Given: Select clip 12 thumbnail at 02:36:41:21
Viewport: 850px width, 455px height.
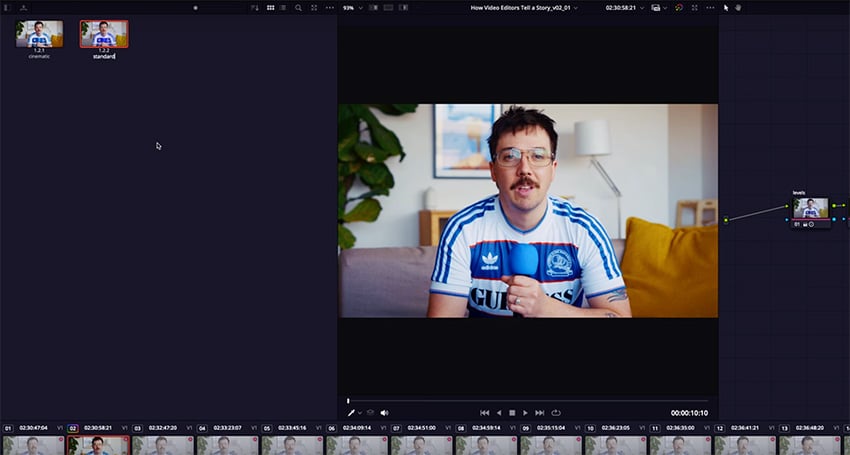Looking at the screenshot, I should coord(745,445).
